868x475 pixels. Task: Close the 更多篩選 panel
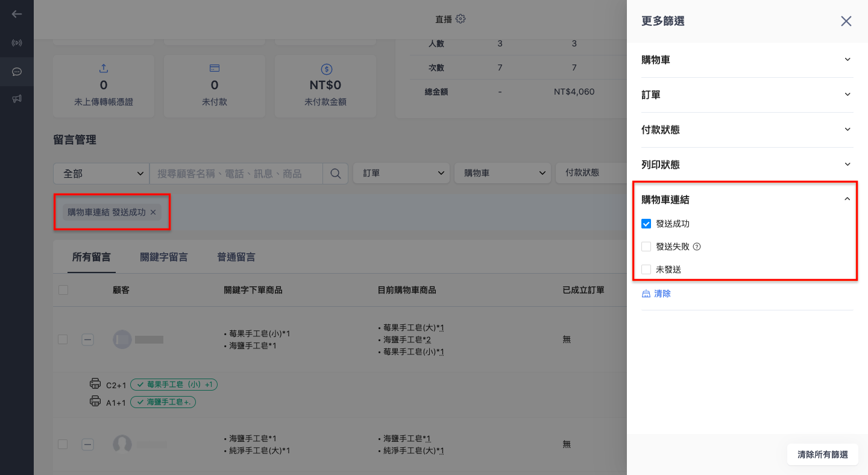tap(846, 21)
